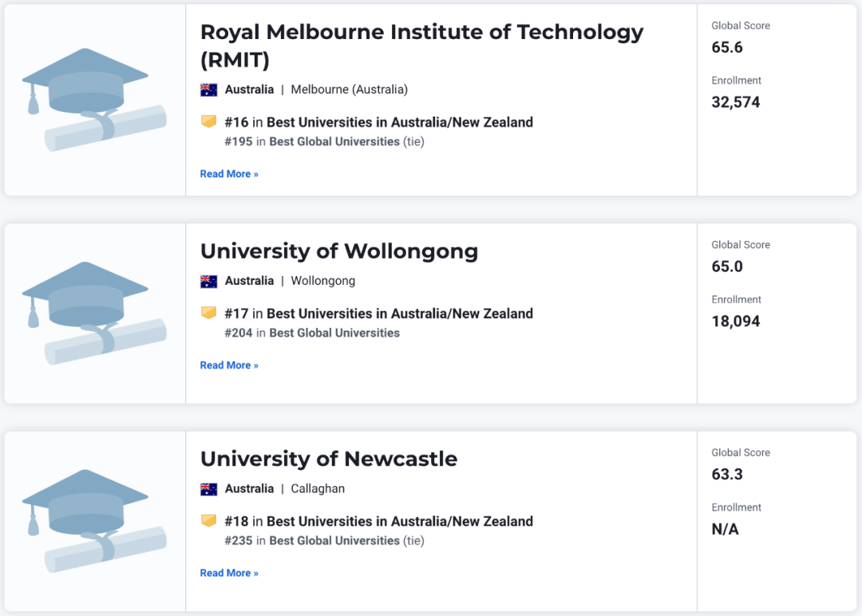The width and height of the screenshot is (862, 616).
Task: Open the University of Newcastle title link
Action: (x=329, y=459)
